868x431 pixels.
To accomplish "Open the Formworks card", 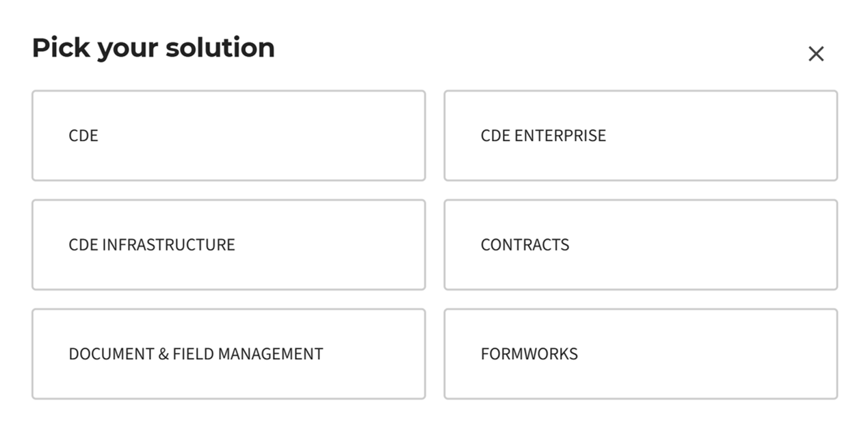I will pyautogui.click(x=640, y=354).
